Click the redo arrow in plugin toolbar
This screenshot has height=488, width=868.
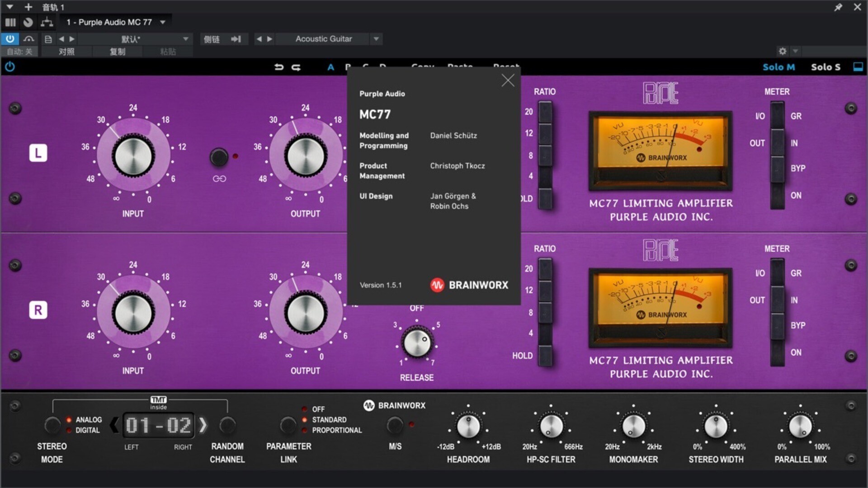[x=296, y=67]
